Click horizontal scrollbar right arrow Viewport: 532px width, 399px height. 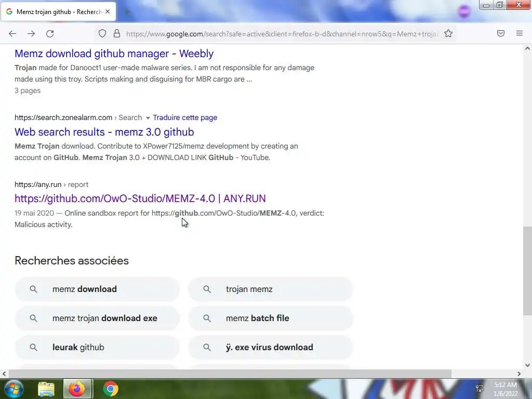tap(519, 374)
